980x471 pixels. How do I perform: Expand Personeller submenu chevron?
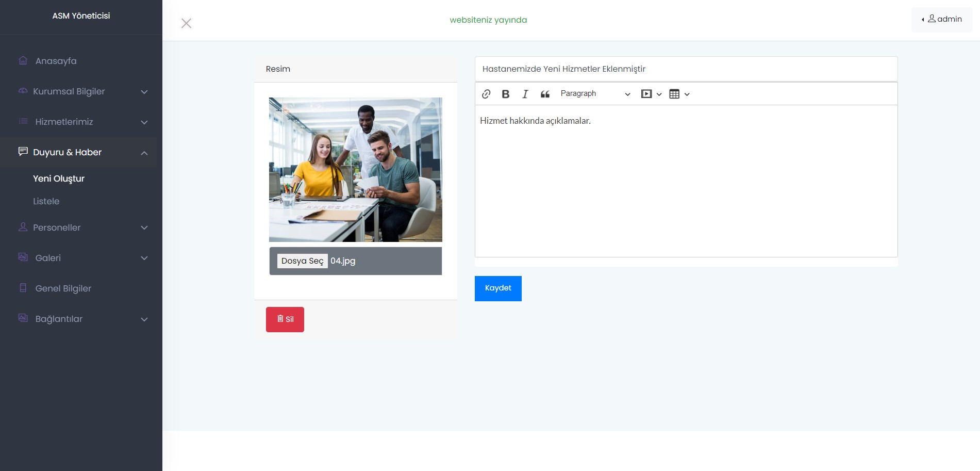144,228
